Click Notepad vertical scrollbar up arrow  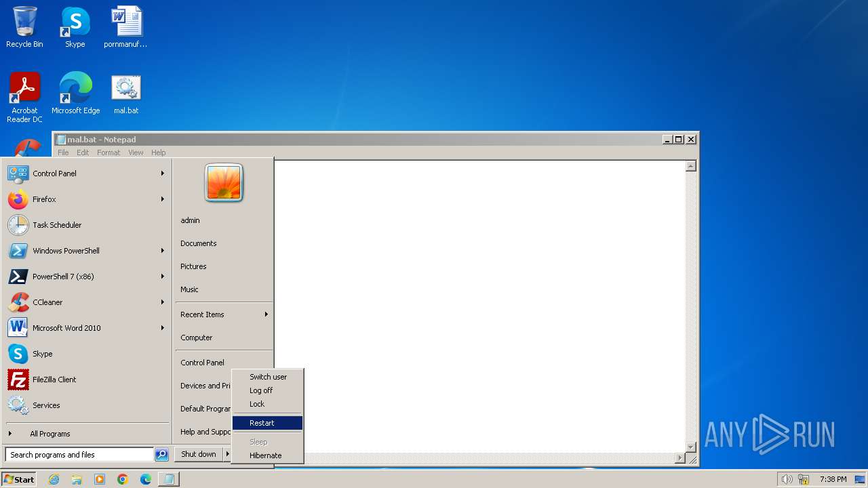[691, 166]
